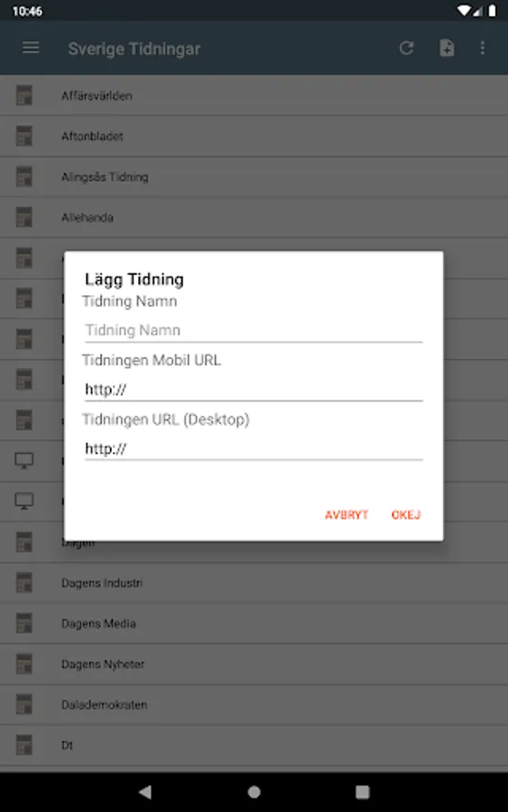Open the three-dot overflow menu
The image size is (508, 812).
(x=483, y=48)
